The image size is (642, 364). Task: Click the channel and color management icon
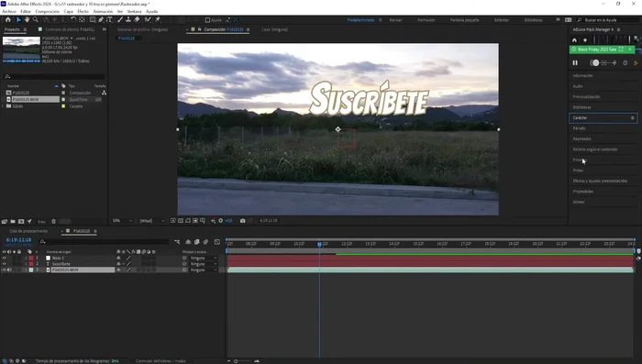tap(213, 221)
